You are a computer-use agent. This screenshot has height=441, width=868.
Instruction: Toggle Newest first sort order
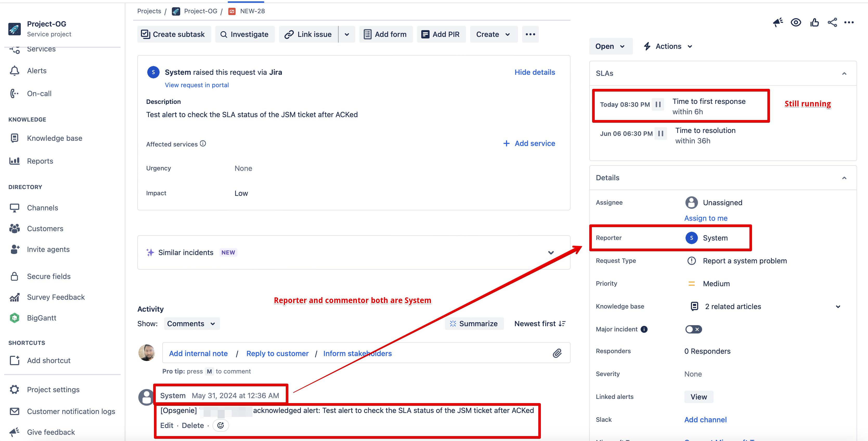click(540, 324)
